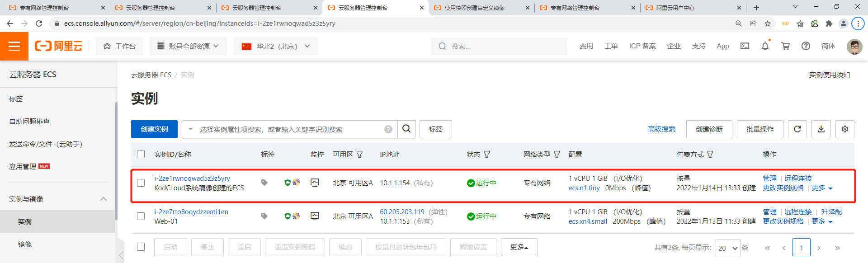Screen dimensions: 868x263
Task: Filter by availability zone funnel icon
Action: 359,155
